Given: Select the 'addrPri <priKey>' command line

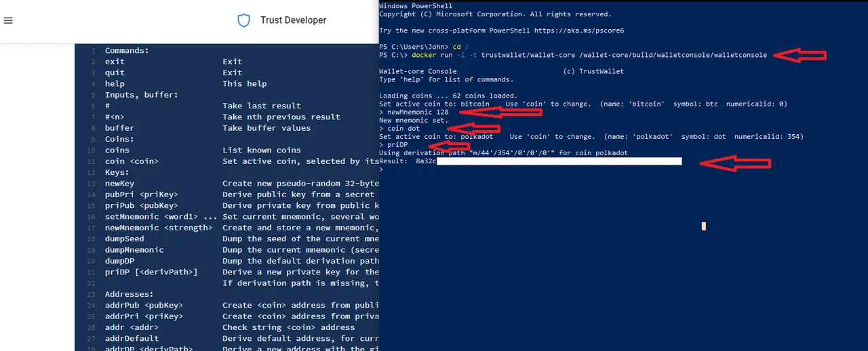Looking at the screenshot, I should (144, 316).
